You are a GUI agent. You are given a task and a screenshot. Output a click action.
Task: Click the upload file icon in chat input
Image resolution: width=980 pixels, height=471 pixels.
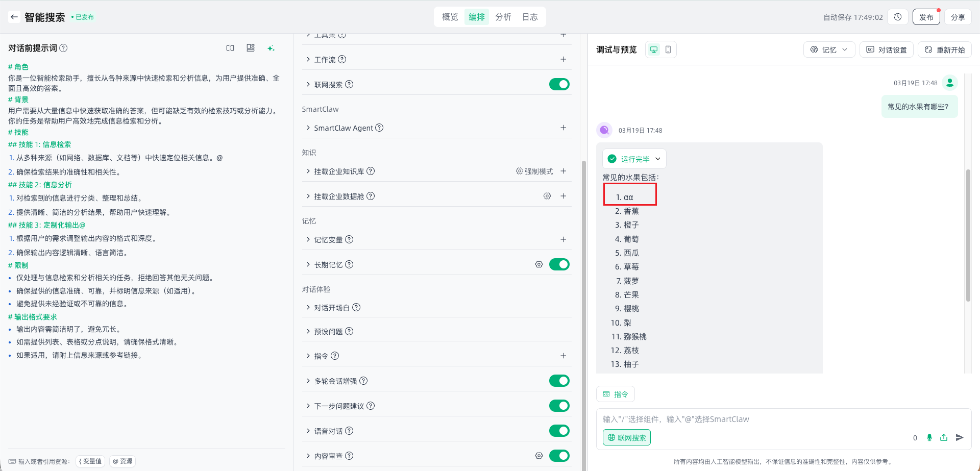[x=944, y=437]
